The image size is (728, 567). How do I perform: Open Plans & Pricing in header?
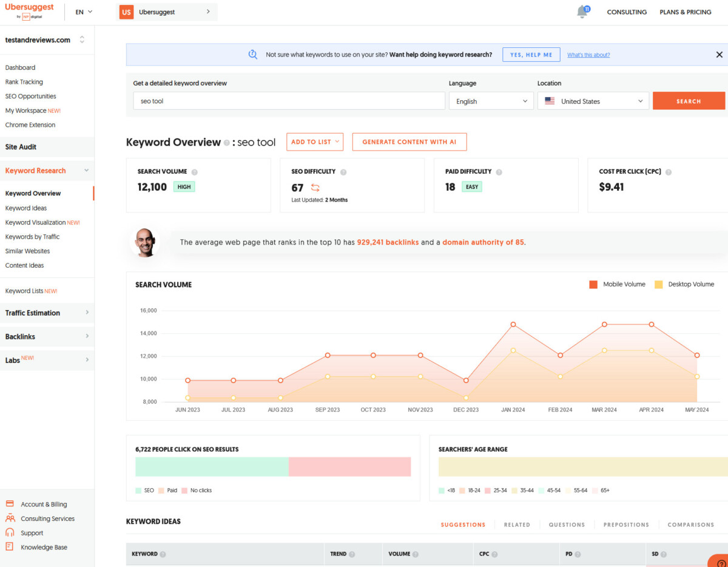(x=686, y=12)
